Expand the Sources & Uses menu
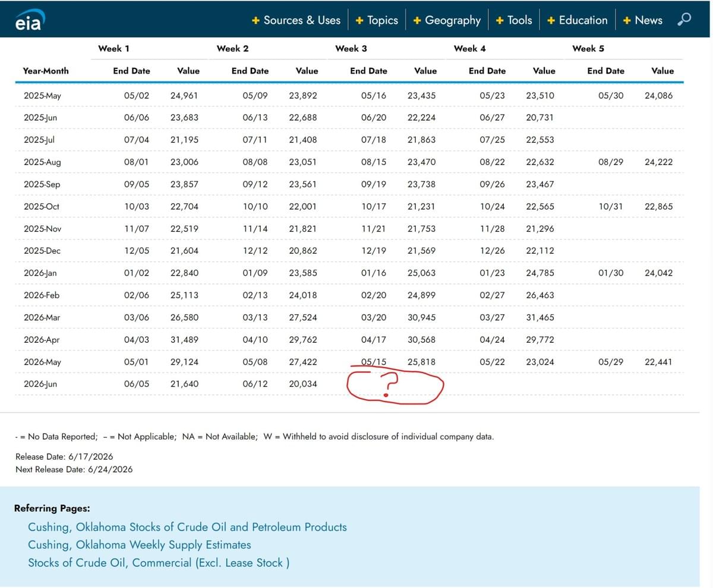Screen dimensions: 713x588 pyautogui.click(x=296, y=20)
